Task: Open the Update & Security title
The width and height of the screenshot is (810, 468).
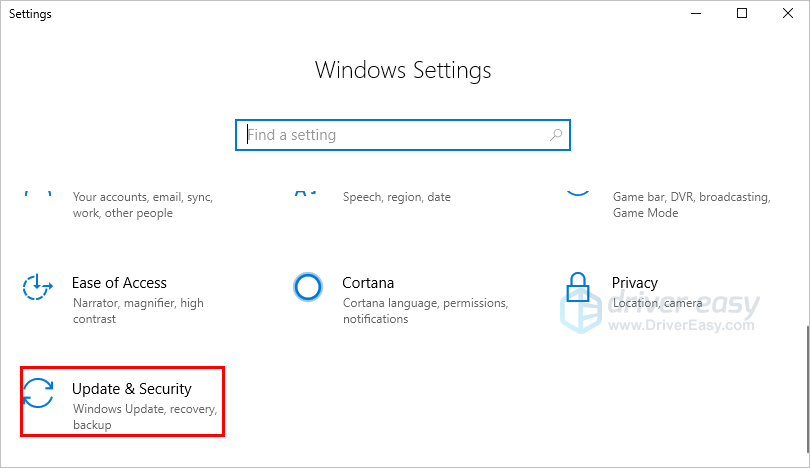Action: click(x=131, y=388)
